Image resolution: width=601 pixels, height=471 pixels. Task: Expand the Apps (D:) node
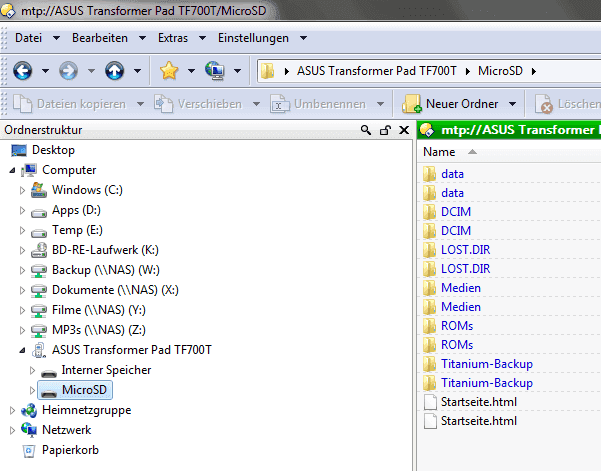(x=22, y=210)
